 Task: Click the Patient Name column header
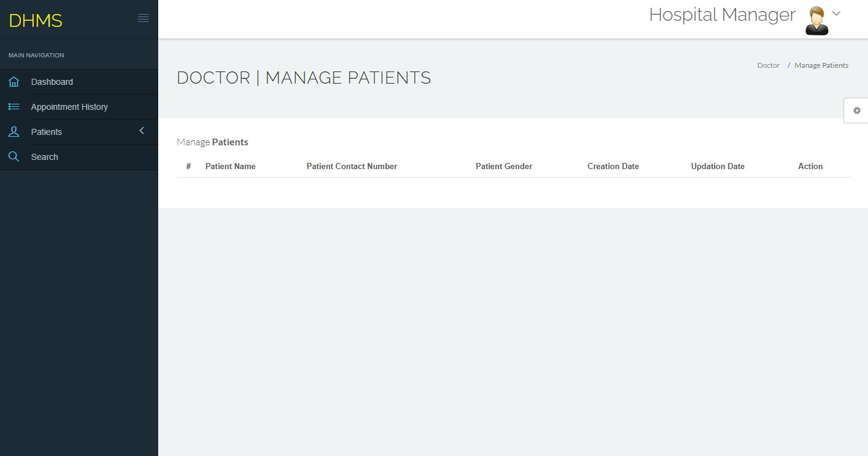[230, 166]
